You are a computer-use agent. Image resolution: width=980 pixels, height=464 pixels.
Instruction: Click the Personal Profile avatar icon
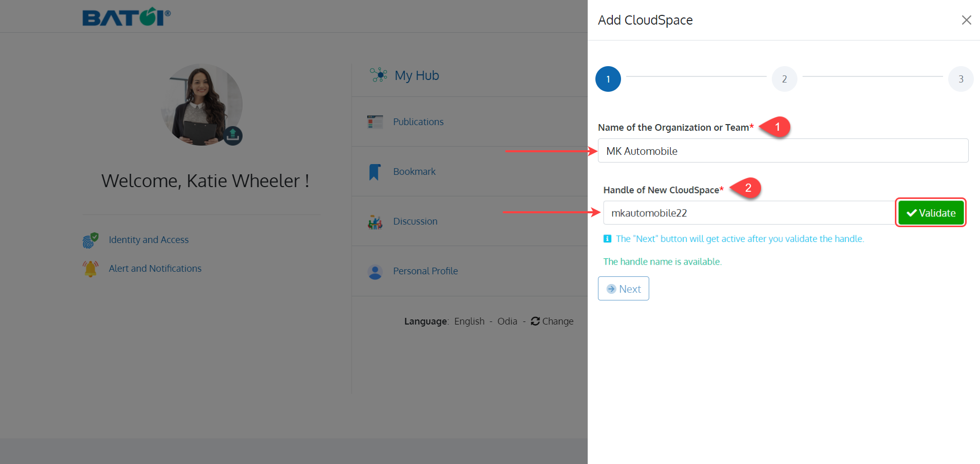375,271
